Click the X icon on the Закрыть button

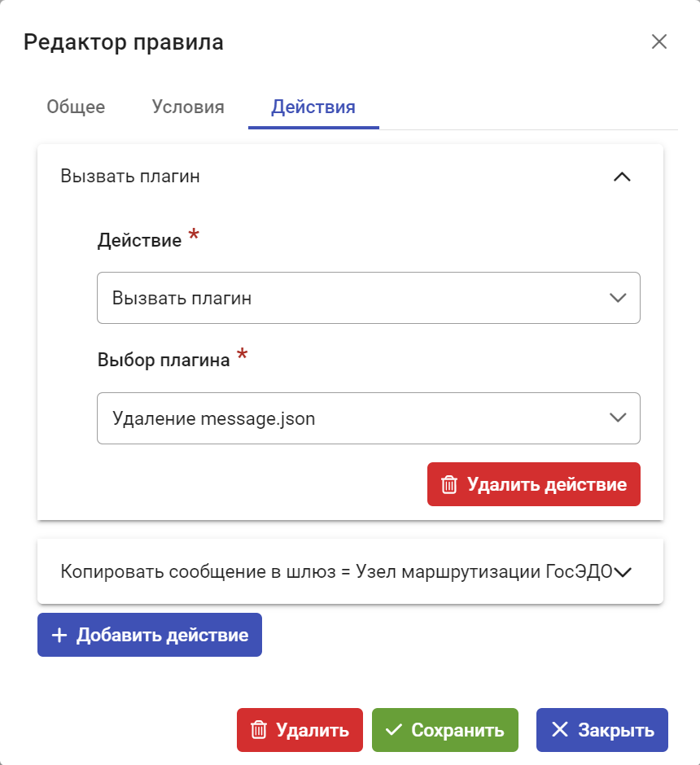559,729
